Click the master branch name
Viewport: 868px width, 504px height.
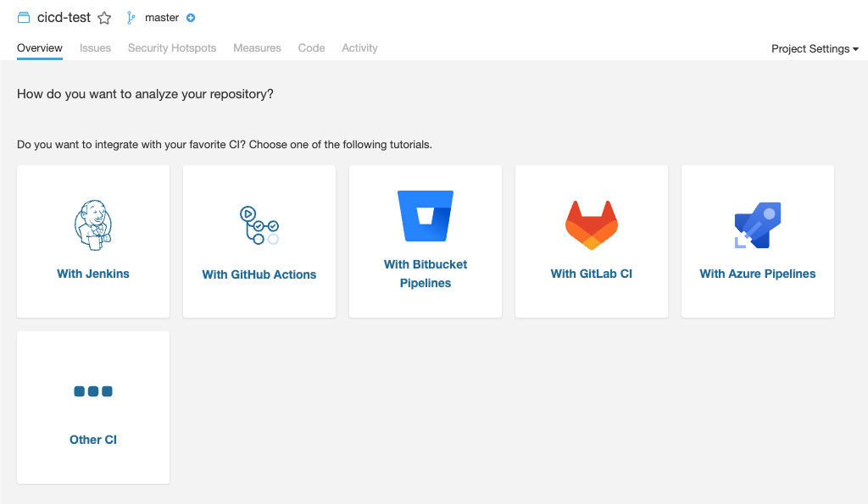tap(162, 18)
